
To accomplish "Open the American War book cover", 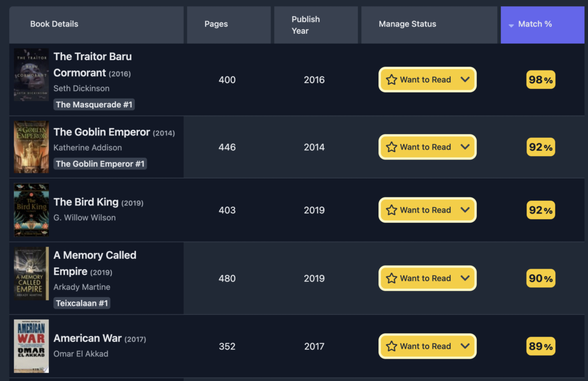I will tap(31, 346).
